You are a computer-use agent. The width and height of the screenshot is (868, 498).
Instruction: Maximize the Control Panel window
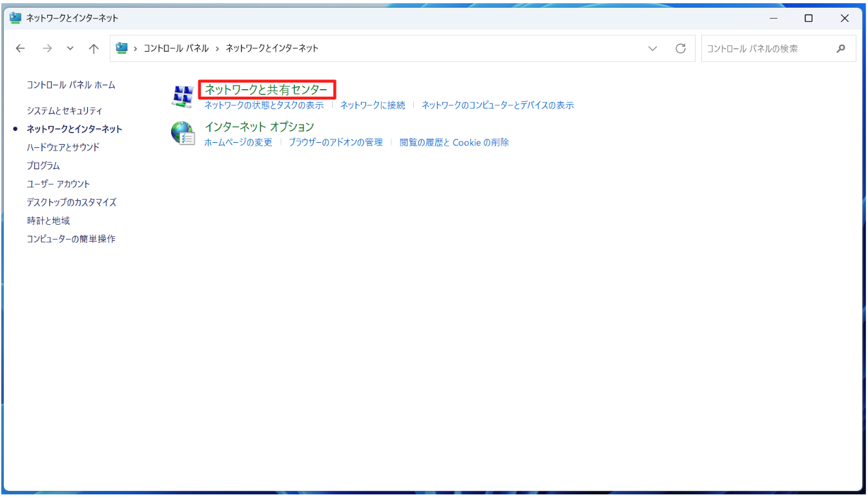point(809,18)
